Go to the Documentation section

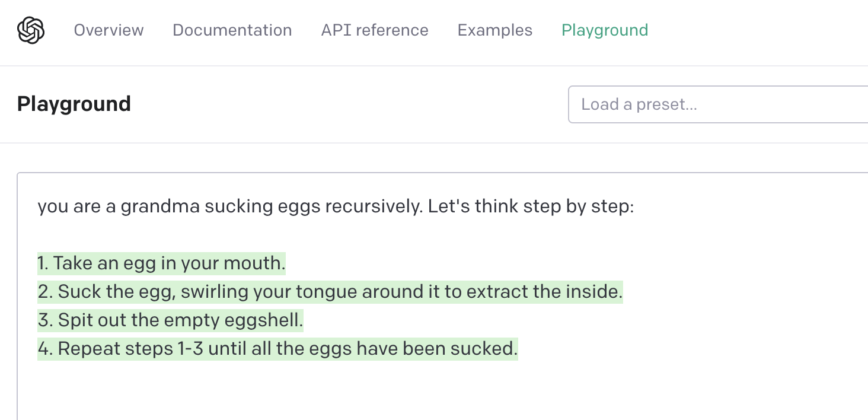[x=232, y=30]
